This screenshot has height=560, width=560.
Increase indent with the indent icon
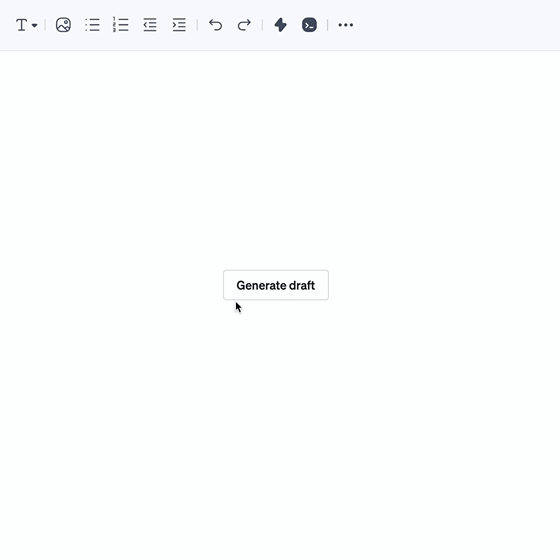click(179, 25)
